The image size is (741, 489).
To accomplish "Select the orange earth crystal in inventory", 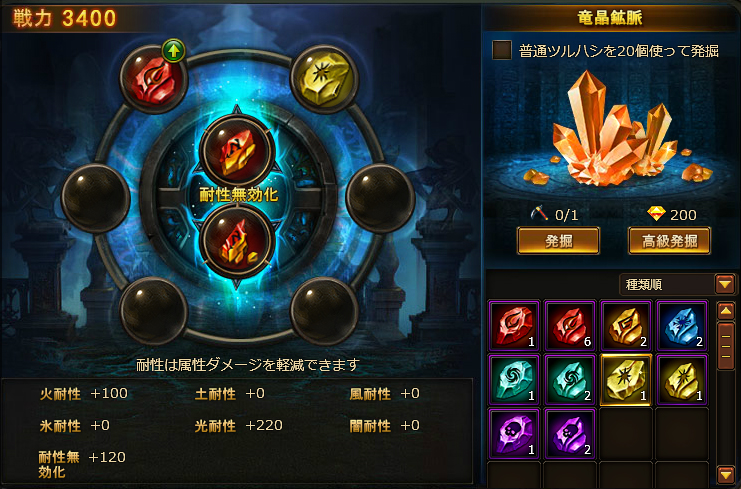I will (626, 326).
